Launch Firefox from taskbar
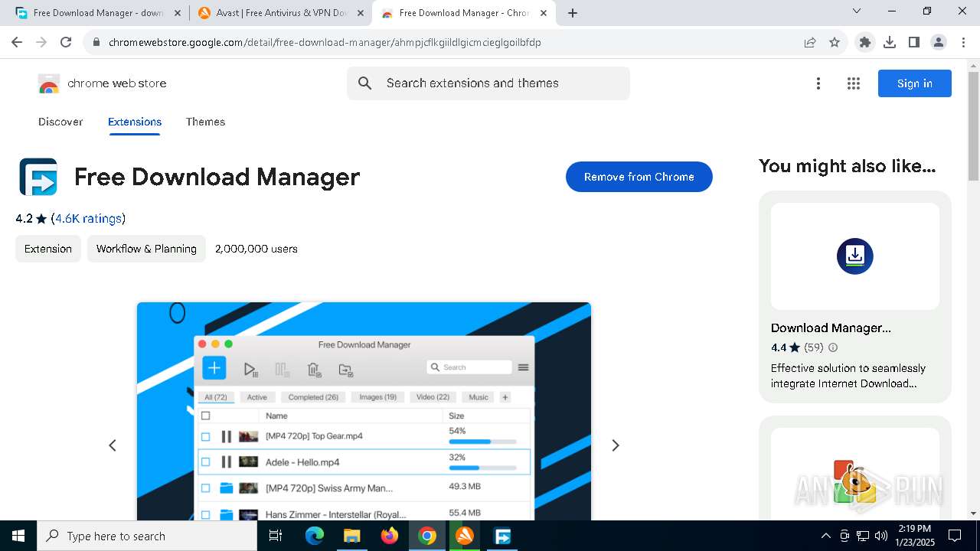The image size is (980, 551). pyautogui.click(x=390, y=536)
